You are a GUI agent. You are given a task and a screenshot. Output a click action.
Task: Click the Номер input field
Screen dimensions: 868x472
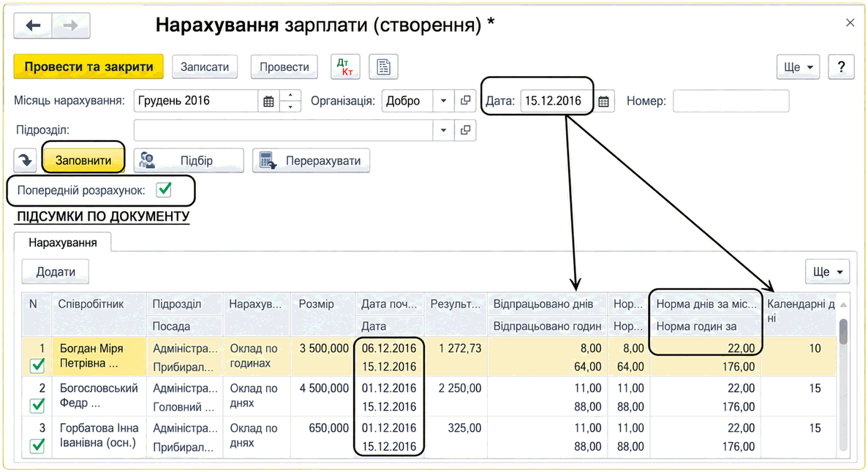[x=731, y=102]
